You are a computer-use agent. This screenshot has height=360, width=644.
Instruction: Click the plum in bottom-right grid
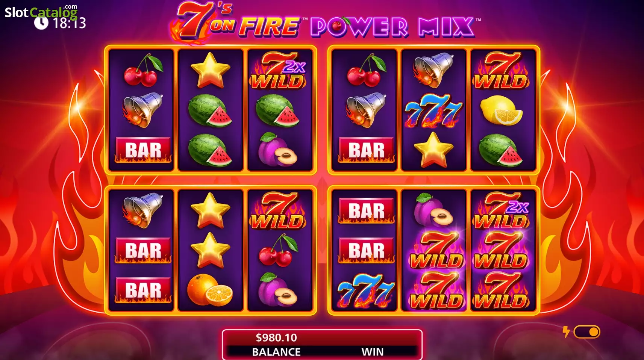coord(433,210)
